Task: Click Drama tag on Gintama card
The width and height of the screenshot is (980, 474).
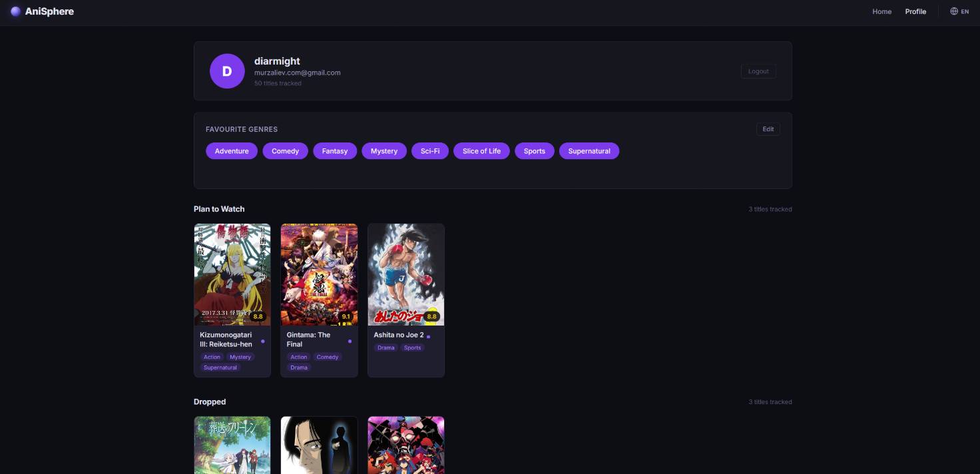Action: point(299,367)
